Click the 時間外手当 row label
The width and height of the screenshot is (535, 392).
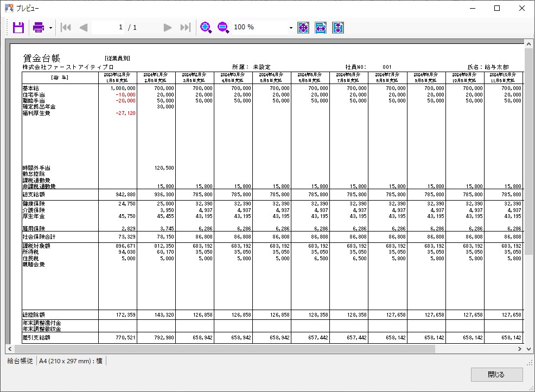[36, 168]
